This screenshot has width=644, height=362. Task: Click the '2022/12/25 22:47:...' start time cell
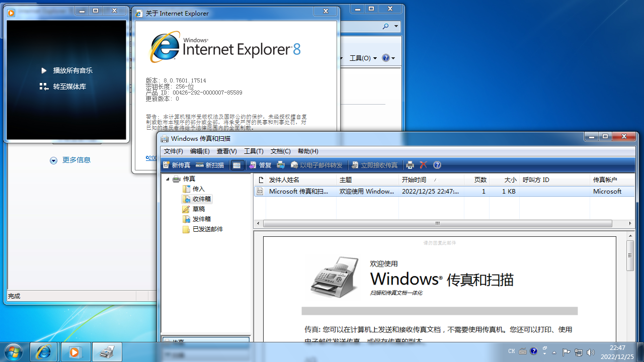tap(431, 192)
